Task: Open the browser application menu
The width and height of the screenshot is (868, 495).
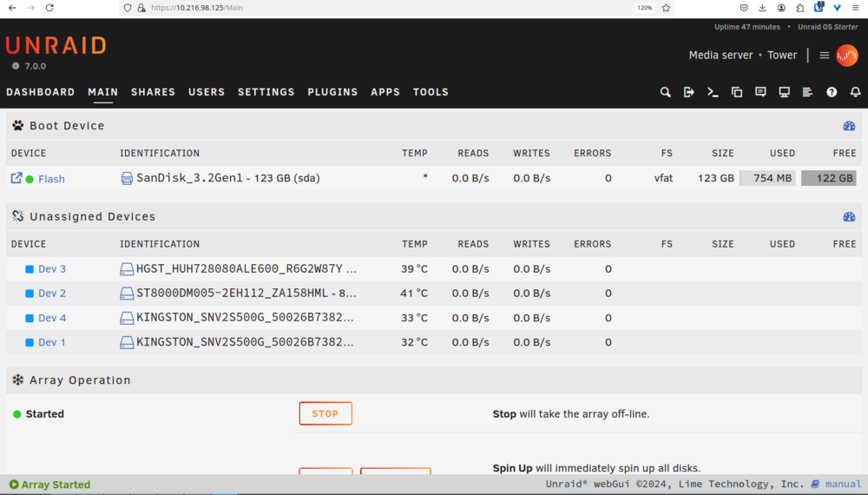Action: pyautogui.click(x=855, y=8)
